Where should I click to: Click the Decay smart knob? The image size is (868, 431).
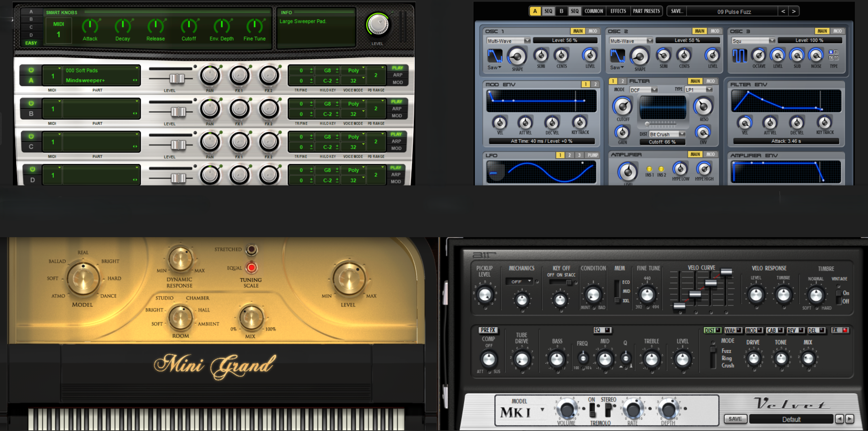click(x=123, y=26)
